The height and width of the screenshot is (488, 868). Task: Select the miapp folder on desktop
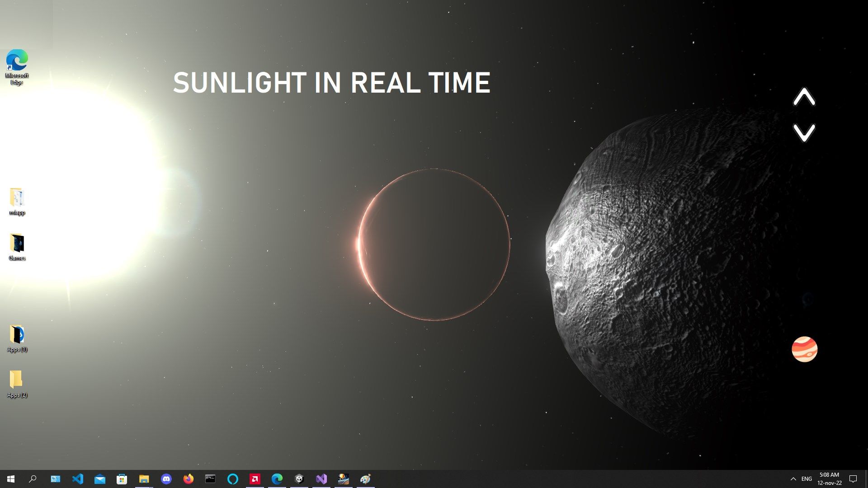click(17, 202)
